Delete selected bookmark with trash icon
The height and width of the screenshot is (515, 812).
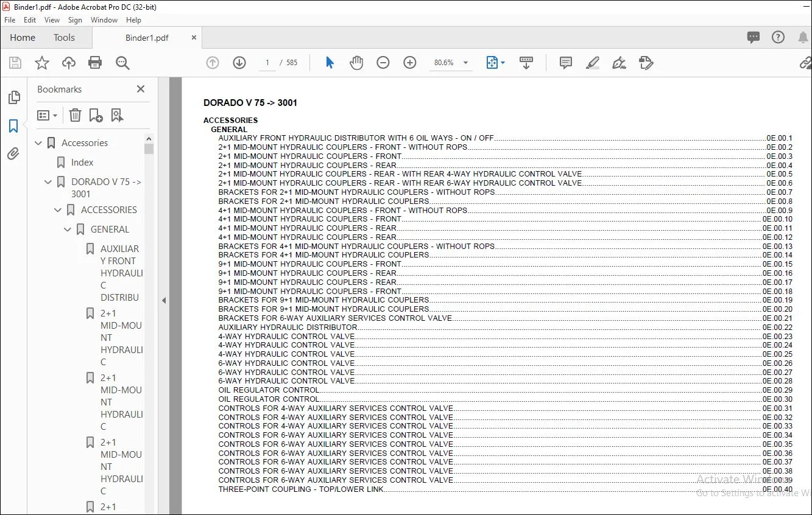click(x=75, y=115)
